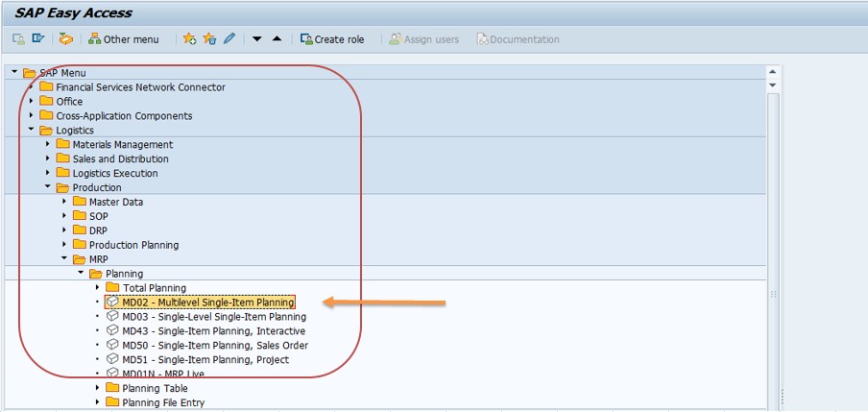
Task: Expand Cross-Application Components arrow
Action: 31,116
